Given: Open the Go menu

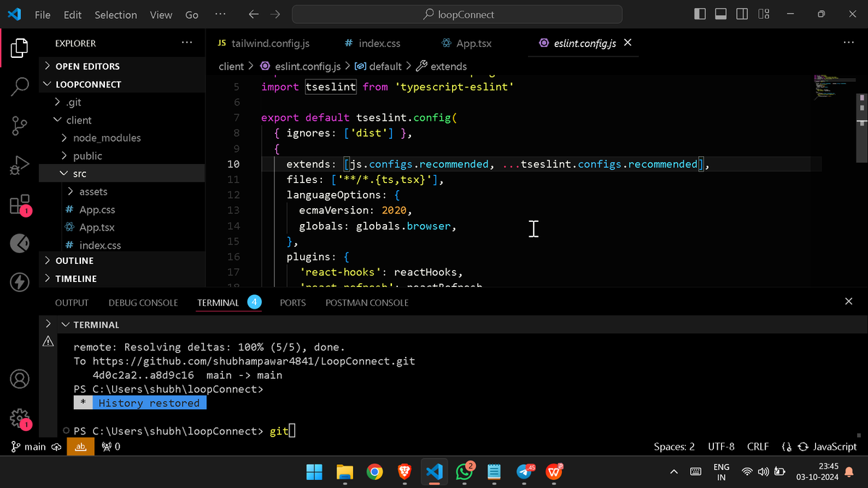Looking at the screenshot, I should (x=192, y=14).
